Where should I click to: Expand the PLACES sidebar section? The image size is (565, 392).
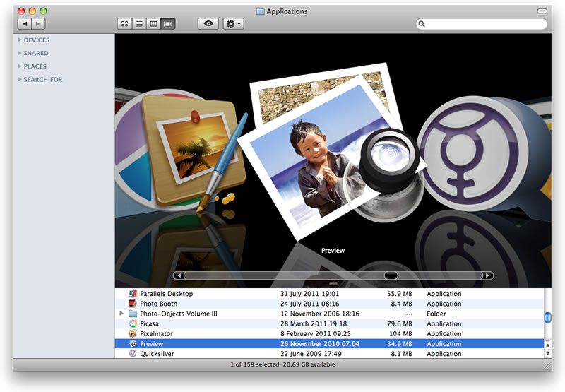click(20, 66)
